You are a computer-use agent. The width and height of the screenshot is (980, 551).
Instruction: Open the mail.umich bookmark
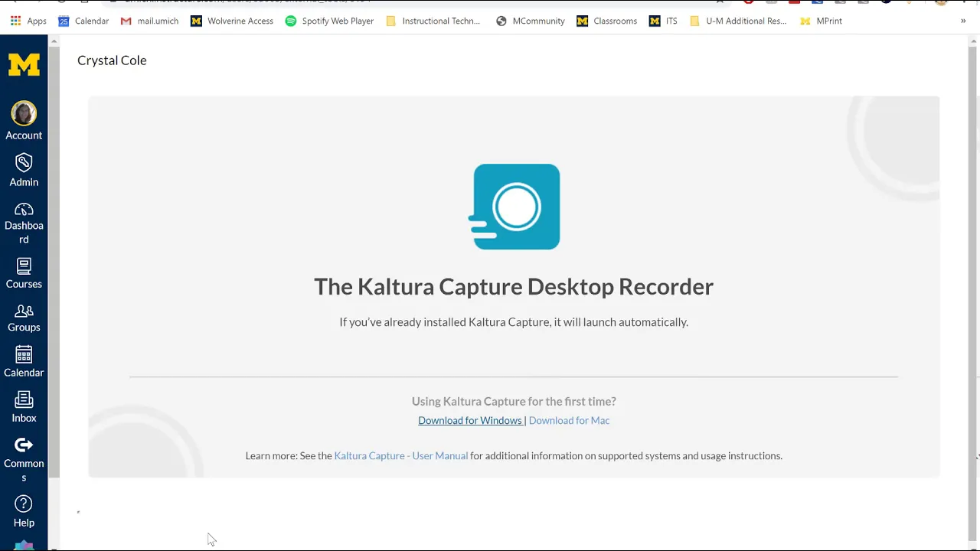(x=149, y=21)
